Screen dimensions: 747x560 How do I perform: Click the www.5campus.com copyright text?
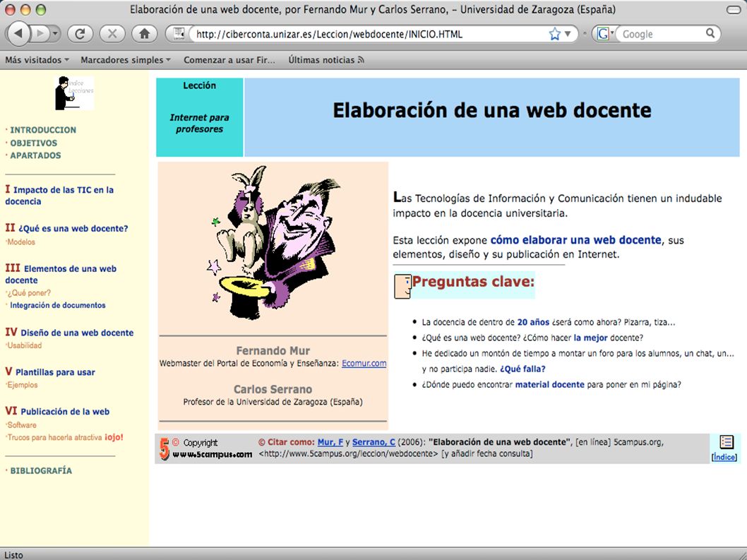[x=213, y=455]
